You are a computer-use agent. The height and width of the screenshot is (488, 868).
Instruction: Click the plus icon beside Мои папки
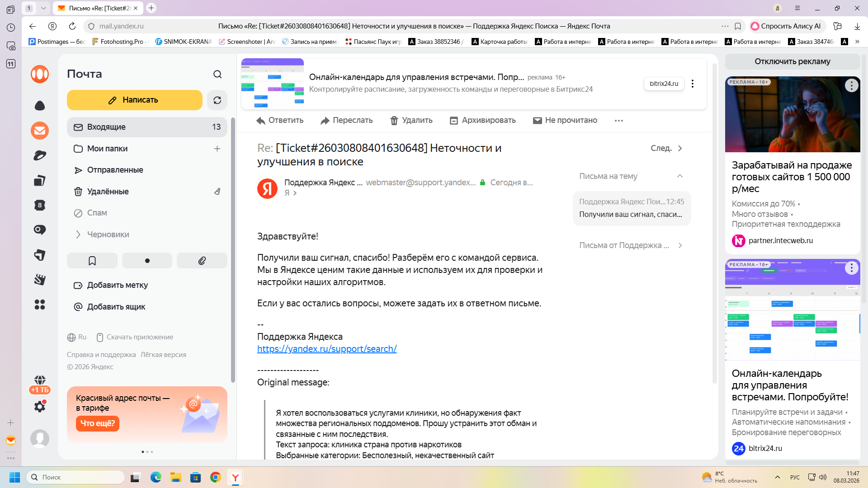point(217,149)
